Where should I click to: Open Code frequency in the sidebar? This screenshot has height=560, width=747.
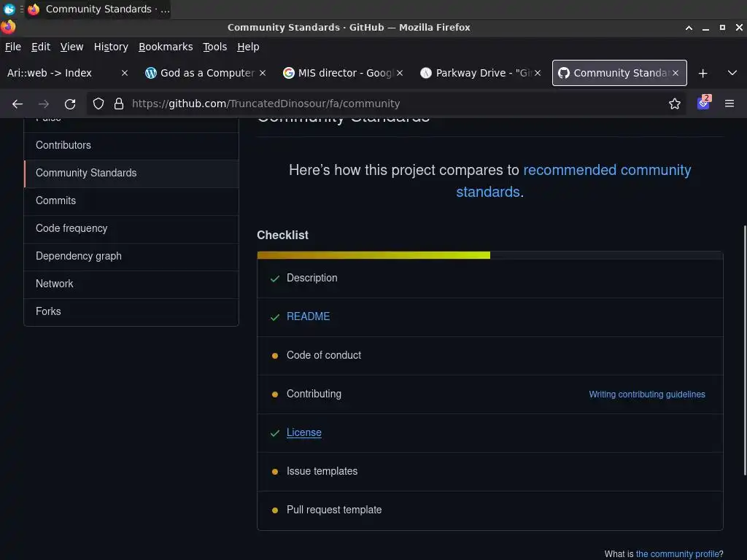[x=131, y=228]
